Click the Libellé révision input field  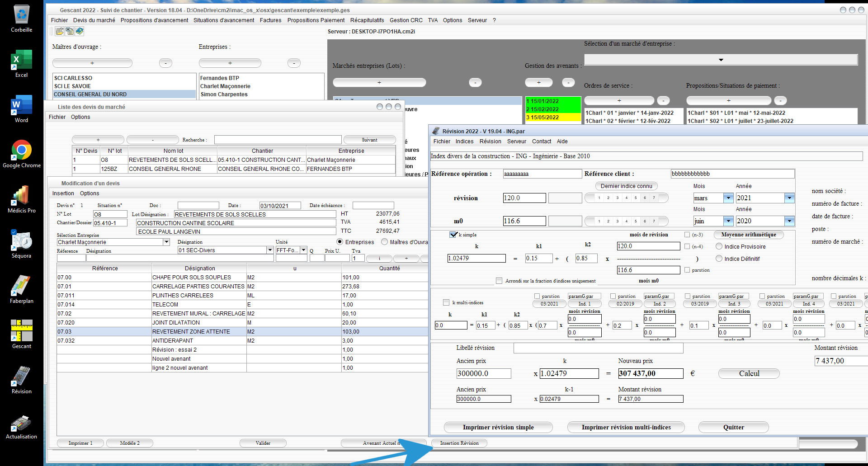pos(598,348)
